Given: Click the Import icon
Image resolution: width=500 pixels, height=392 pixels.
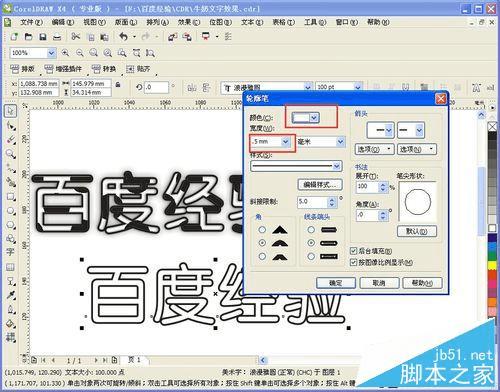Looking at the screenshot, I should pyautogui.click(x=172, y=37).
